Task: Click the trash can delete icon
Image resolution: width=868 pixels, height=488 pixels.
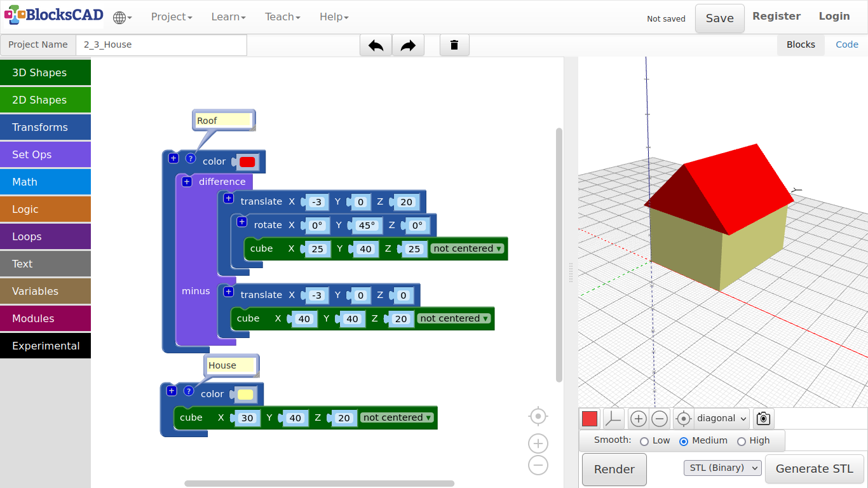Action: [454, 45]
